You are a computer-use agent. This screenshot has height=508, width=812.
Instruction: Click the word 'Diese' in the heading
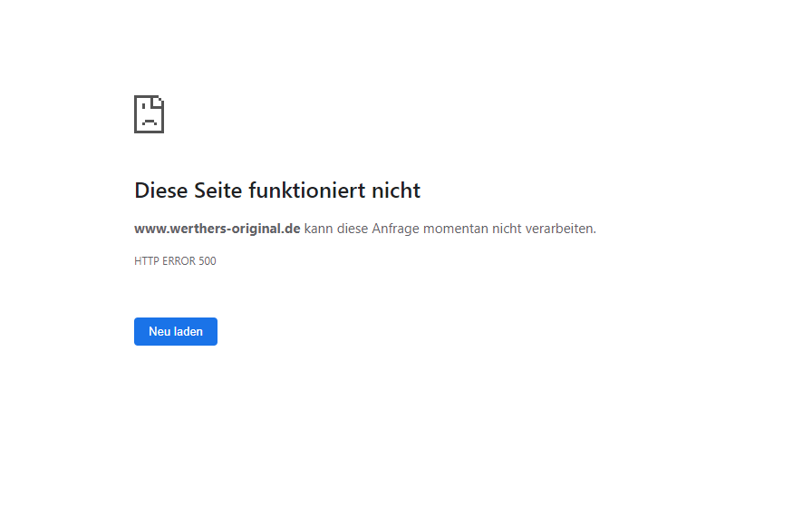(160, 190)
